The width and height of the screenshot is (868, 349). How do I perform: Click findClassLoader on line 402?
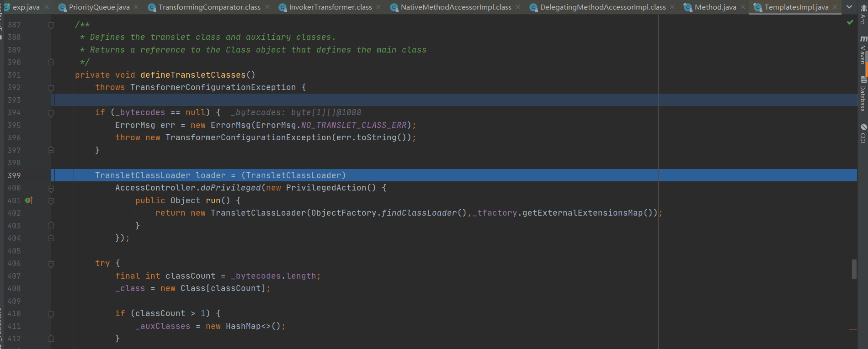419,213
